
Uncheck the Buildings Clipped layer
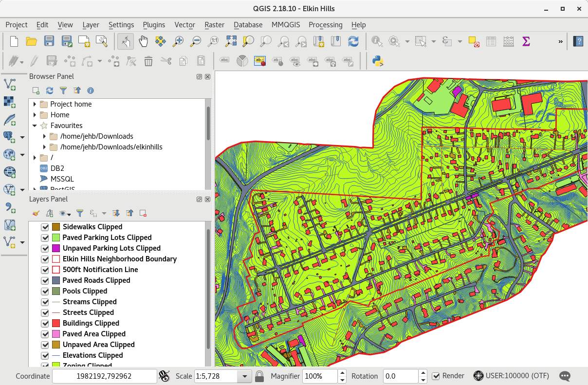tap(45, 323)
